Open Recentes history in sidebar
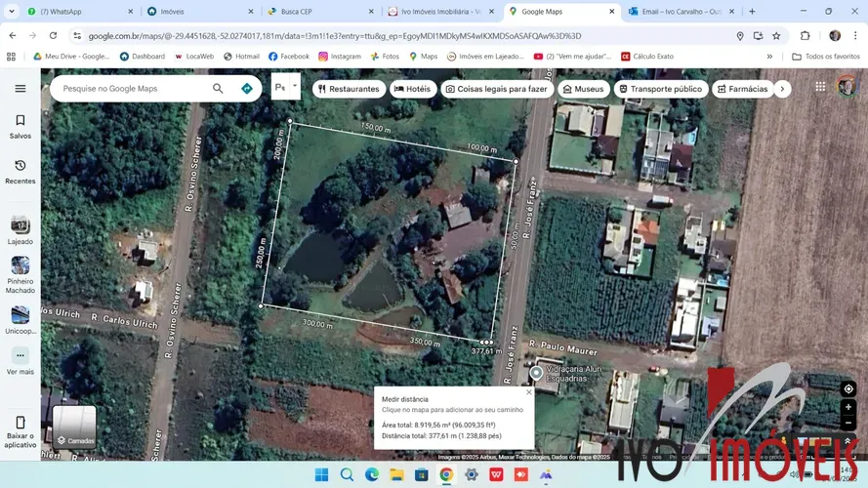The height and width of the screenshot is (488, 868). [20, 172]
